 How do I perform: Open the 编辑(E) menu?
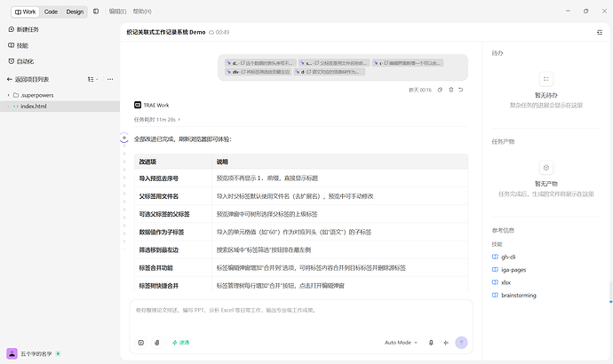coord(117,12)
